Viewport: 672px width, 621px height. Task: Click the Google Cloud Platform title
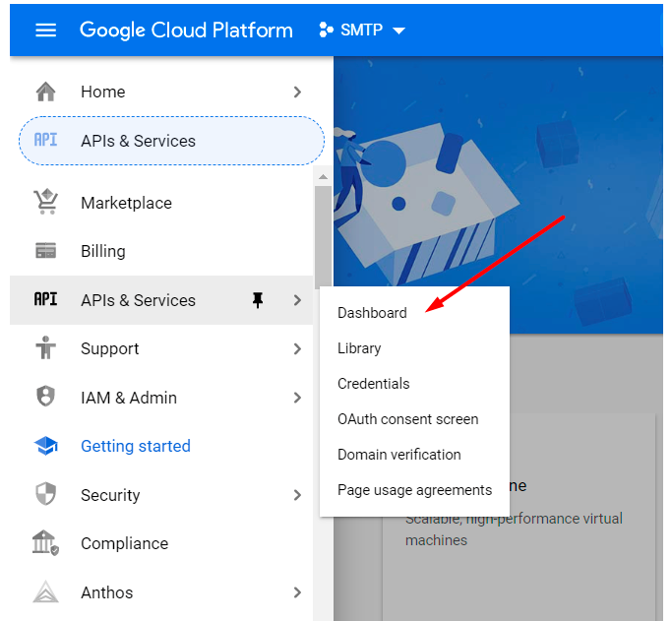[186, 30]
